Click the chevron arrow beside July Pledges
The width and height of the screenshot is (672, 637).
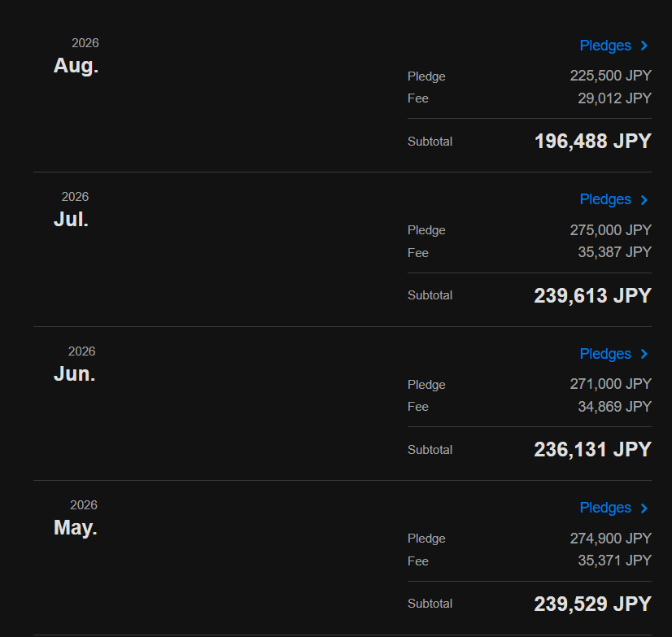[644, 200]
